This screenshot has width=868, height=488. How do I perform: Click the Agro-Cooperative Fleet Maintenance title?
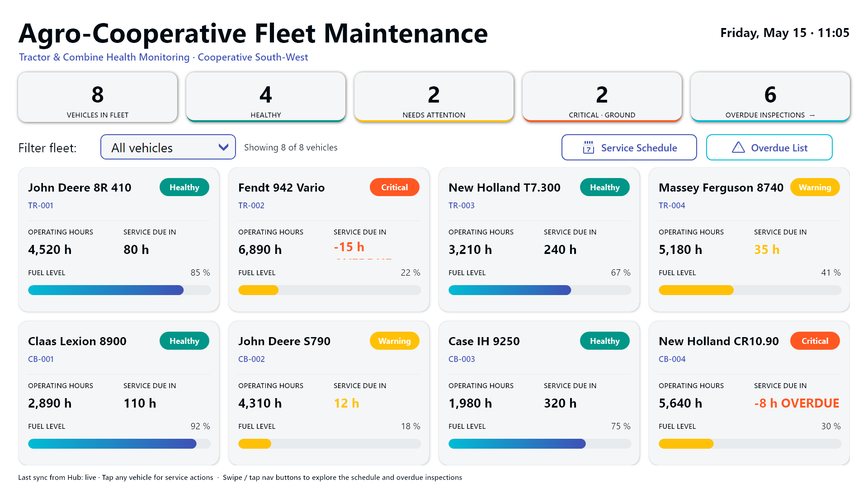[x=253, y=33]
